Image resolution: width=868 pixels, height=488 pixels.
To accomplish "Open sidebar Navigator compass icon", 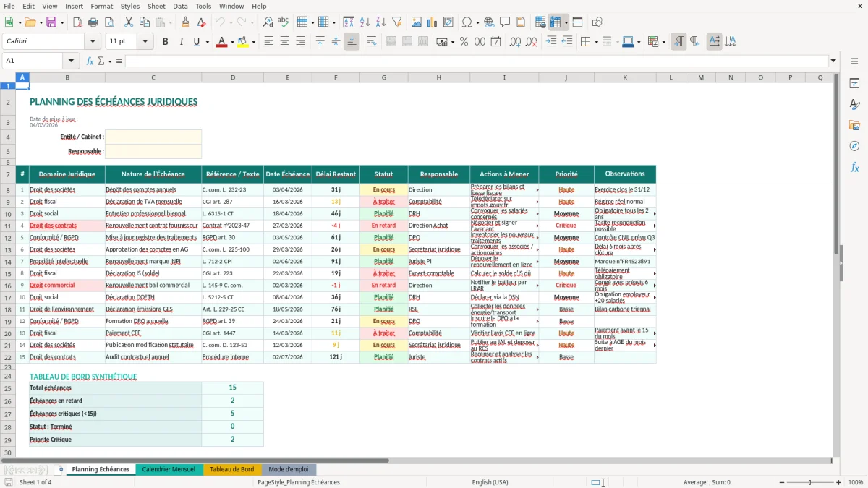I will (x=854, y=146).
